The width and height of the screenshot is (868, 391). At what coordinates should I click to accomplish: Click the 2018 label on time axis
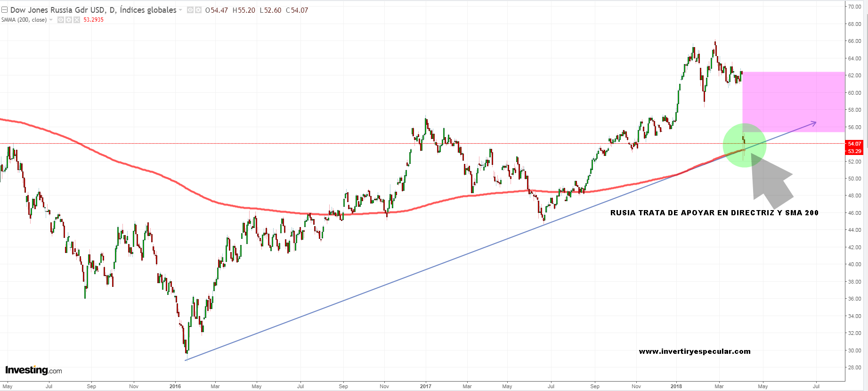(676, 386)
